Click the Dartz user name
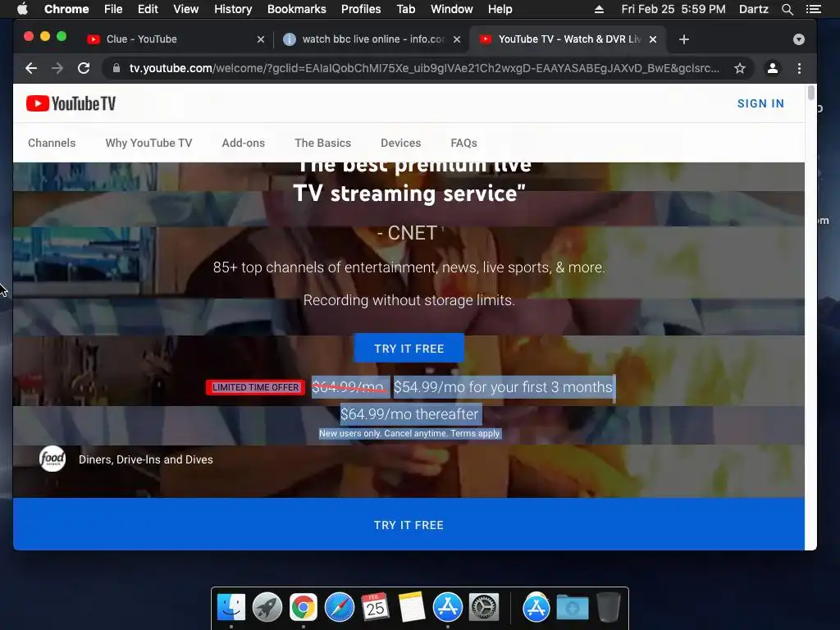The height and width of the screenshot is (630, 840). (753, 9)
